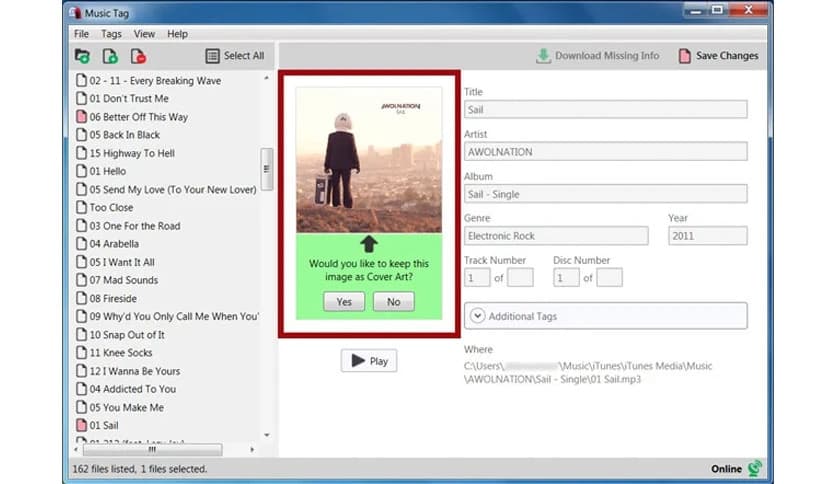Click No to reject cover art
This screenshot has height=484, width=836.
393,301
